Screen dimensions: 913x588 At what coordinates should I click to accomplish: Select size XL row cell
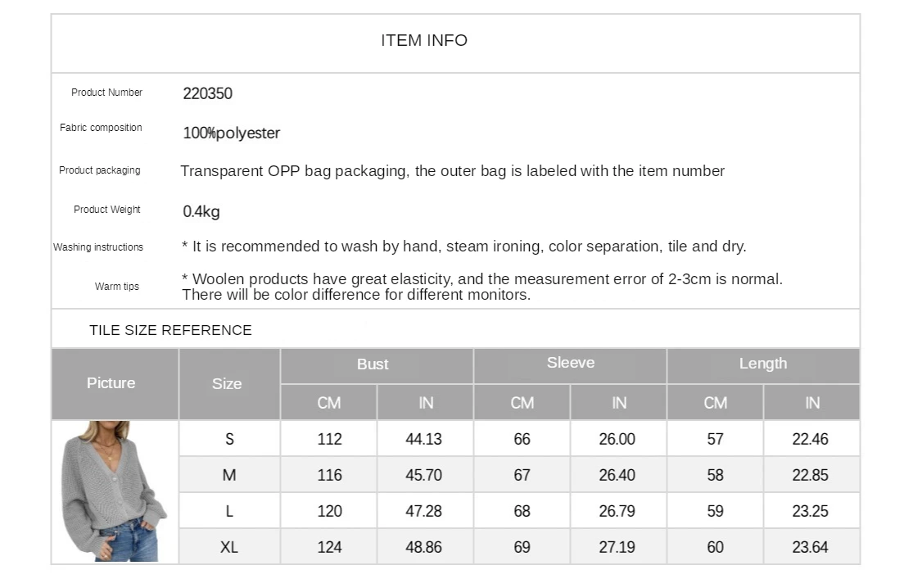[229, 547]
